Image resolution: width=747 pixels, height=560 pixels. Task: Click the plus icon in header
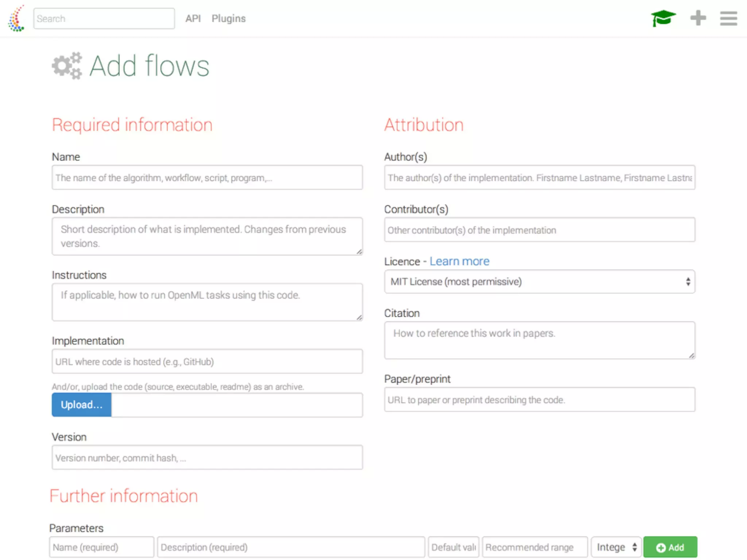[x=698, y=18]
